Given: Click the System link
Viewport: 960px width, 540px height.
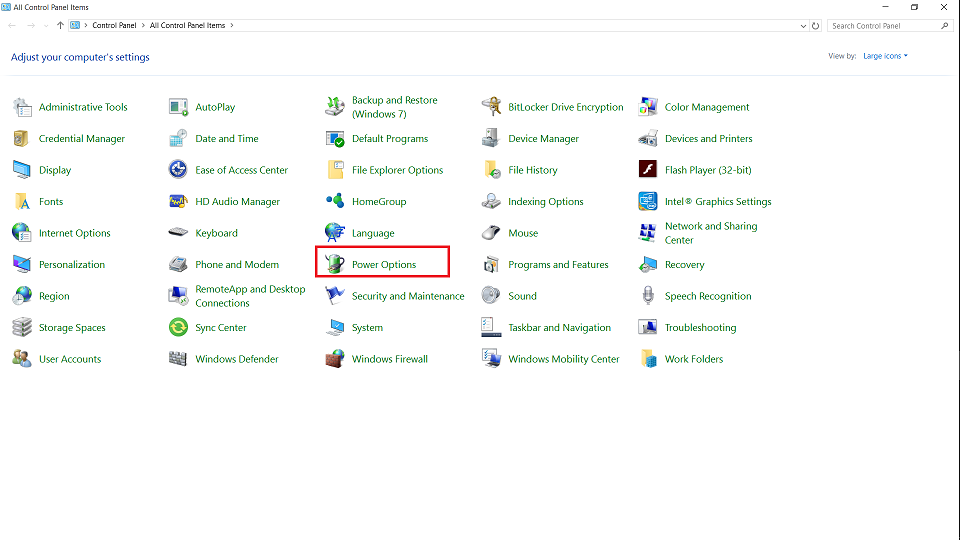Looking at the screenshot, I should (367, 328).
